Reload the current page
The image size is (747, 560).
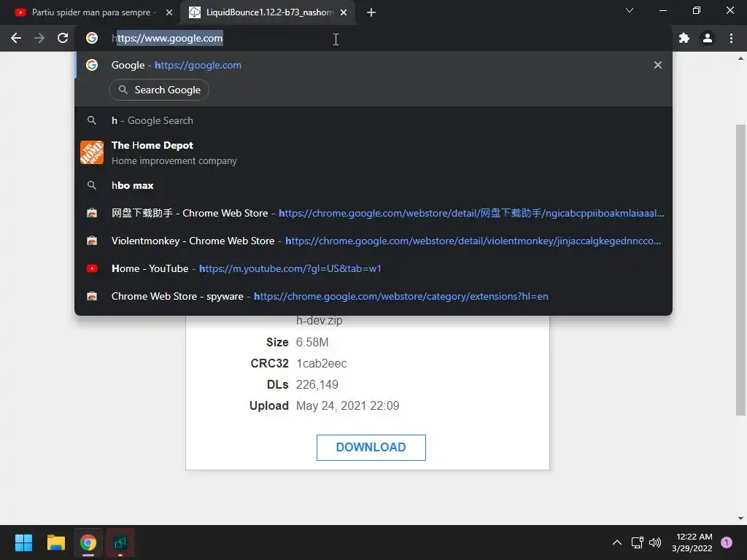tap(63, 38)
